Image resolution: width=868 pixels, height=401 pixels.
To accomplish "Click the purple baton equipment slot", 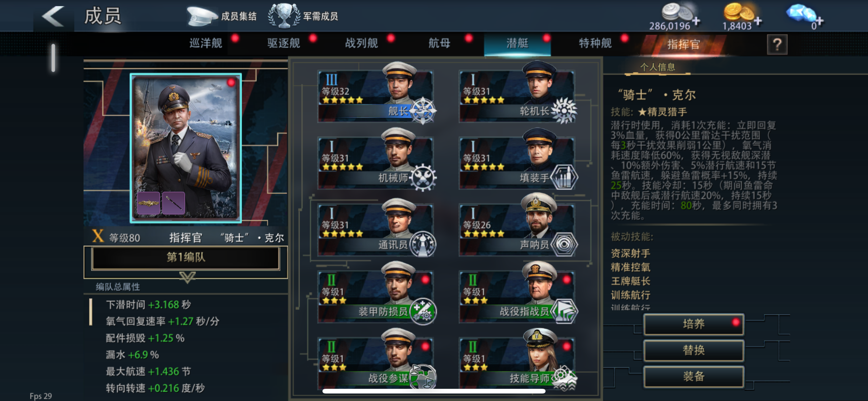I will 173,203.
